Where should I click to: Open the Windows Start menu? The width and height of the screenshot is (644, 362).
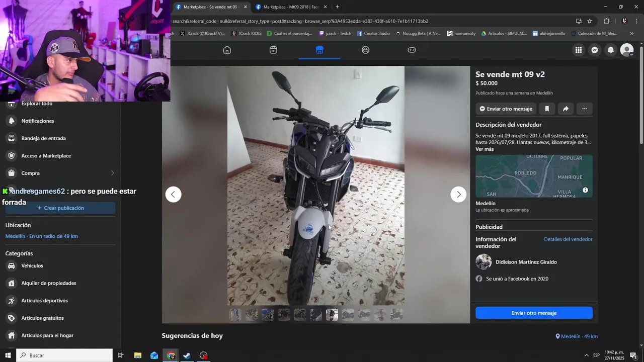click(x=8, y=355)
